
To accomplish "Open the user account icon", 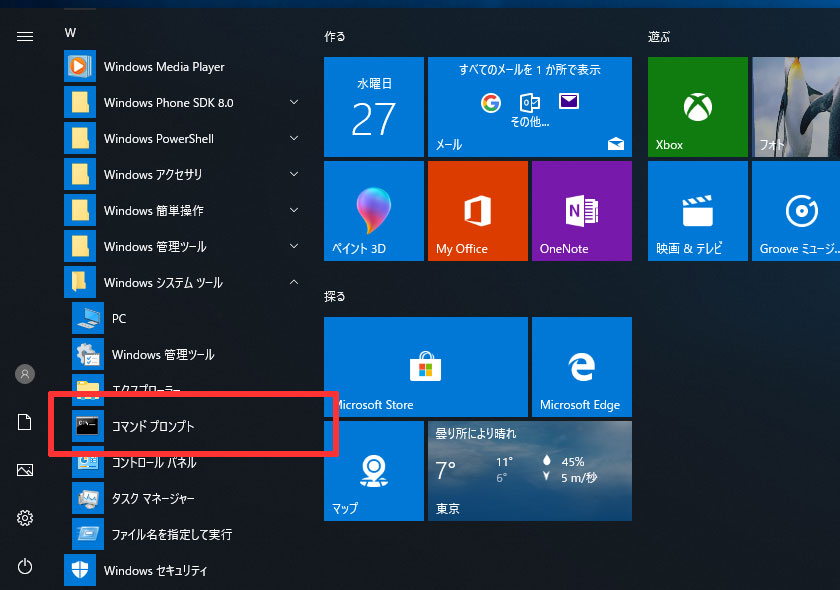I will (25, 374).
